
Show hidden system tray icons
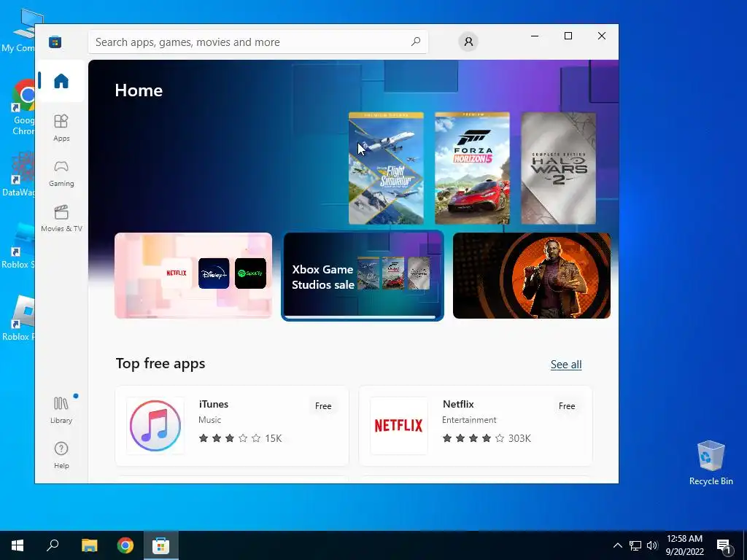[617, 545]
